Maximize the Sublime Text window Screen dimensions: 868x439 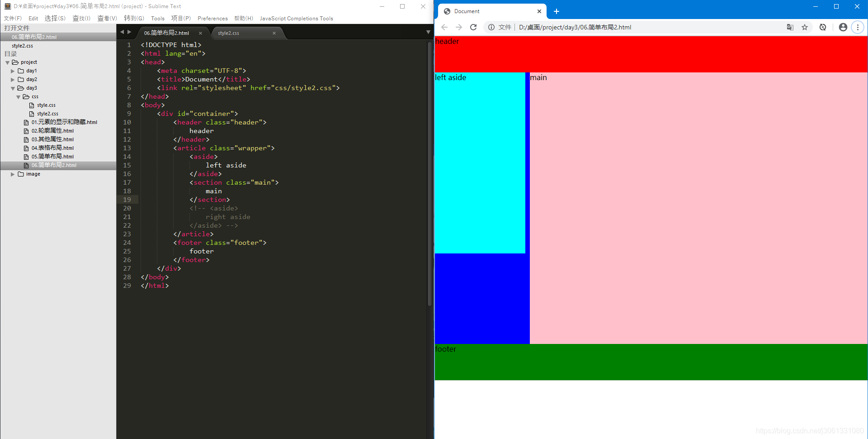click(x=402, y=6)
